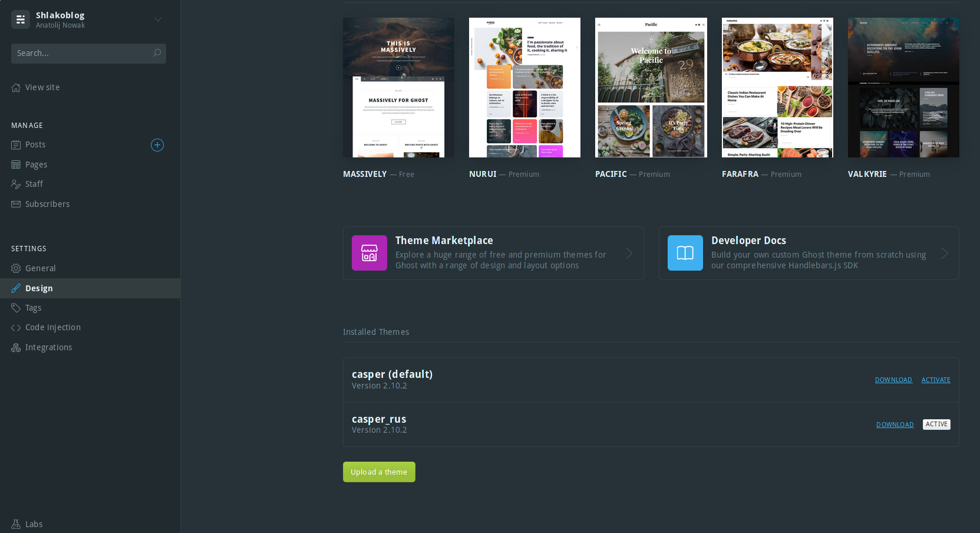Download the casper (default) theme
980x533 pixels.
(x=893, y=380)
